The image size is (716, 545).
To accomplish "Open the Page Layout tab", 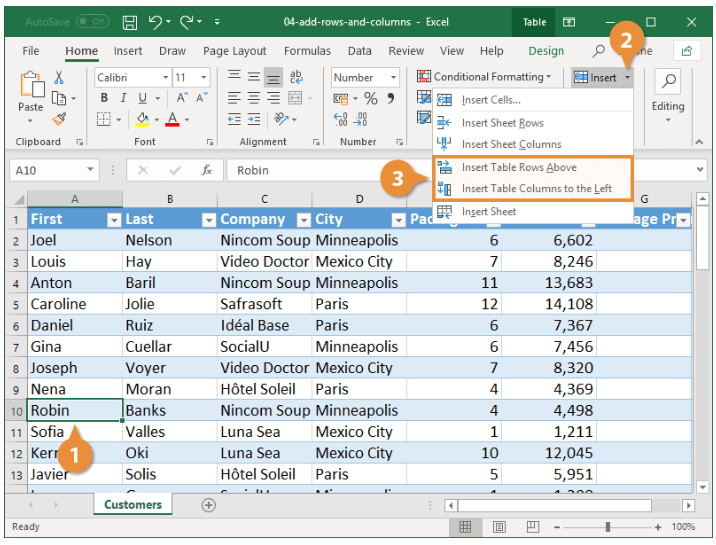I will tap(235, 51).
